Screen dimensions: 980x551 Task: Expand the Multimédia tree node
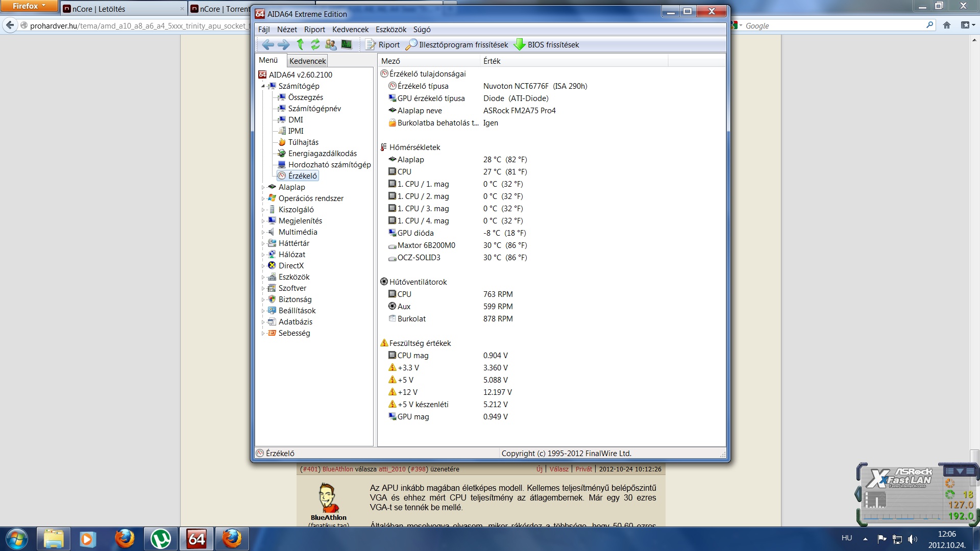click(x=263, y=232)
